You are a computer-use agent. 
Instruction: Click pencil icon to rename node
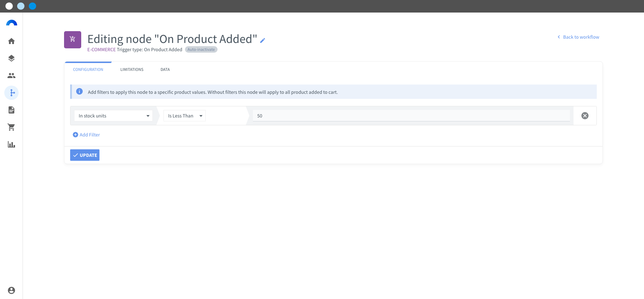(x=263, y=40)
